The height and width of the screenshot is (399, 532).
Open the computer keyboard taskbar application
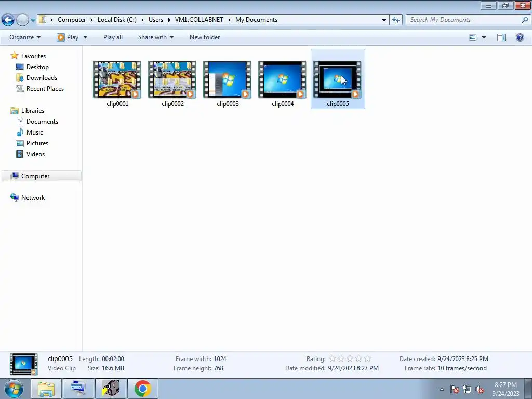pyautogui.click(x=78, y=389)
